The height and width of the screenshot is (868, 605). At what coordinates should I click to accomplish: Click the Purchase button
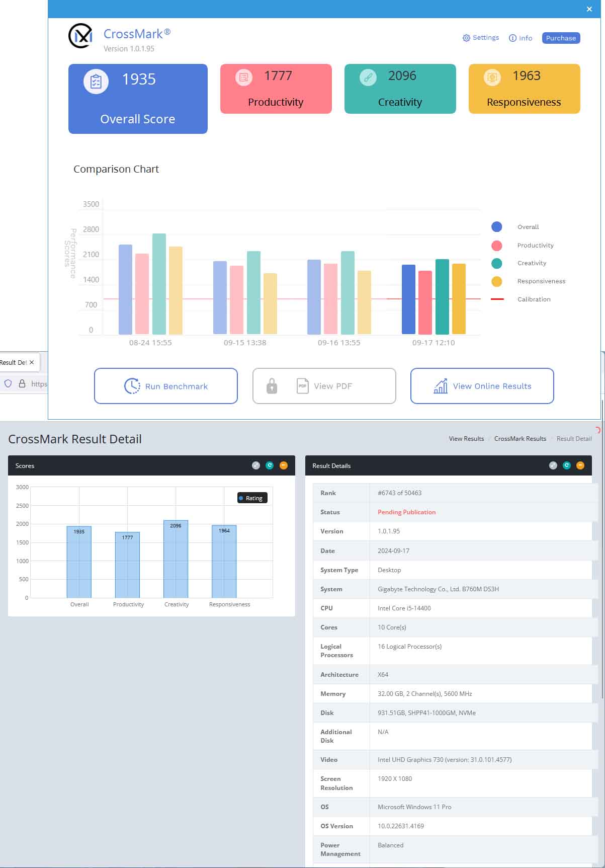coord(561,38)
